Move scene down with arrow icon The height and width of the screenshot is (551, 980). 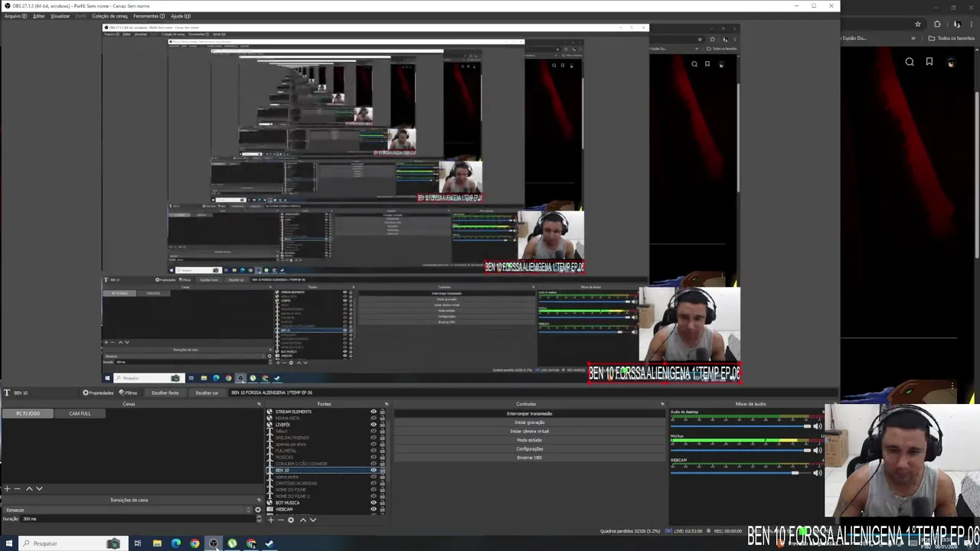pyautogui.click(x=39, y=489)
